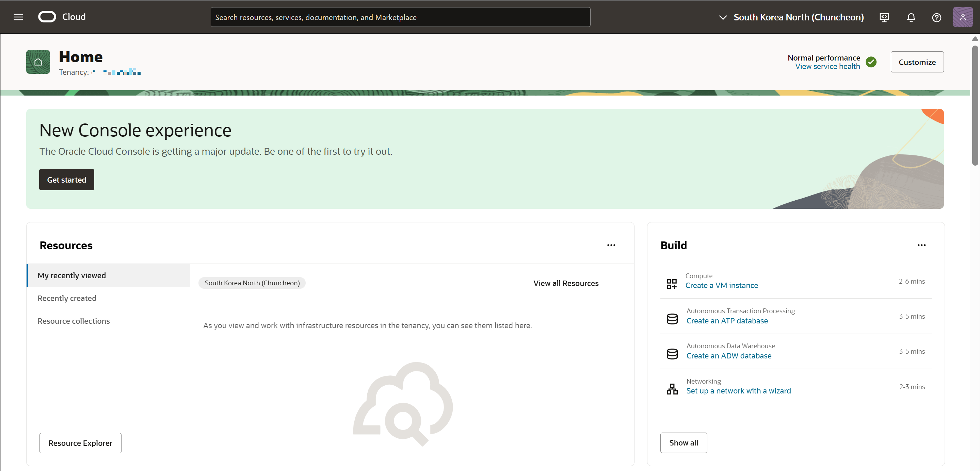Open the hamburger navigation menu
Image resolution: width=980 pixels, height=471 pixels.
click(18, 17)
